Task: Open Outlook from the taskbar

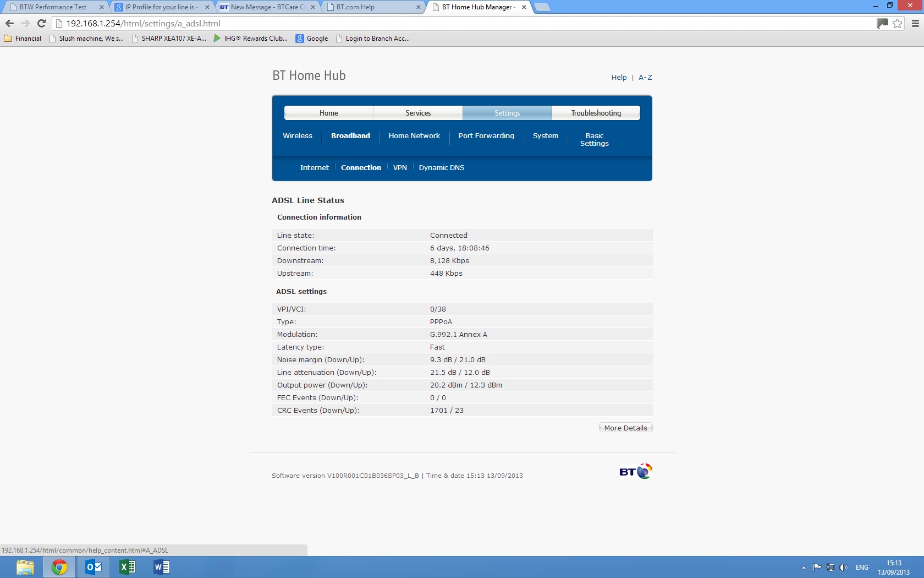Action: (x=94, y=566)
